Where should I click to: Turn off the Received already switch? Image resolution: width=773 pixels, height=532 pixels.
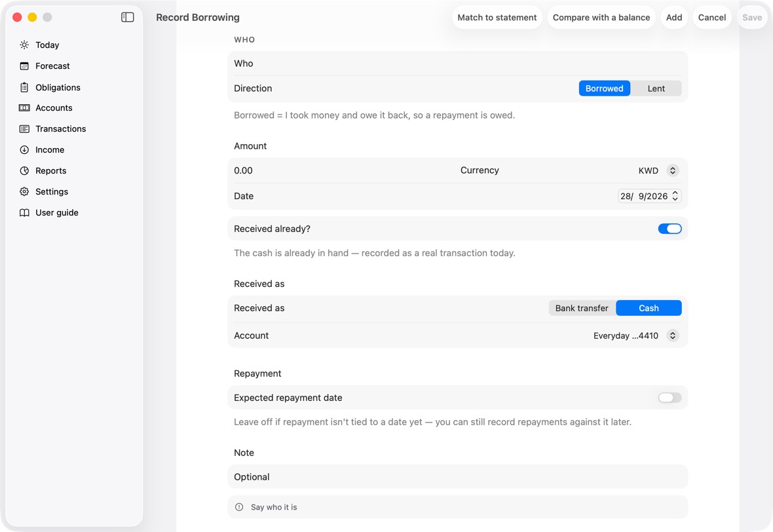669,229
